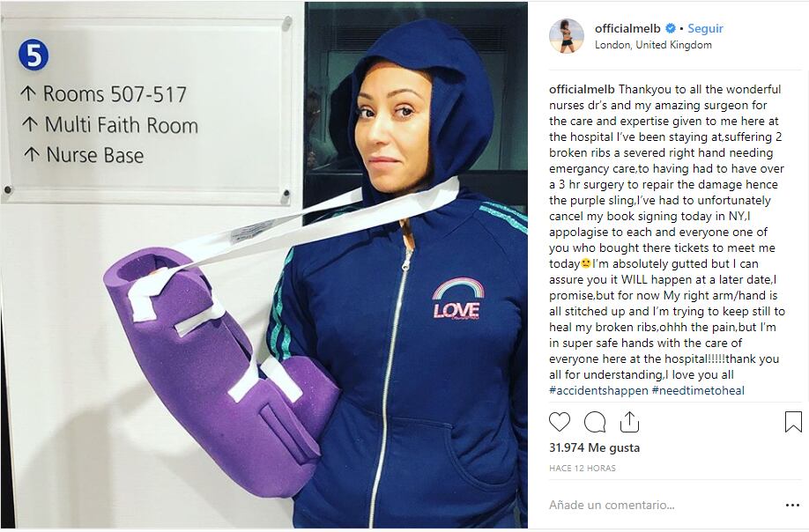Save the post with the bookmark icon
This screenshot has height=532, width=809.
(793, 422)
